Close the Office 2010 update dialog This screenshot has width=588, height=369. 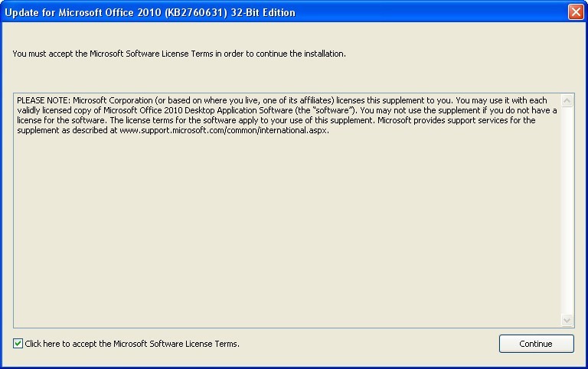576,12
